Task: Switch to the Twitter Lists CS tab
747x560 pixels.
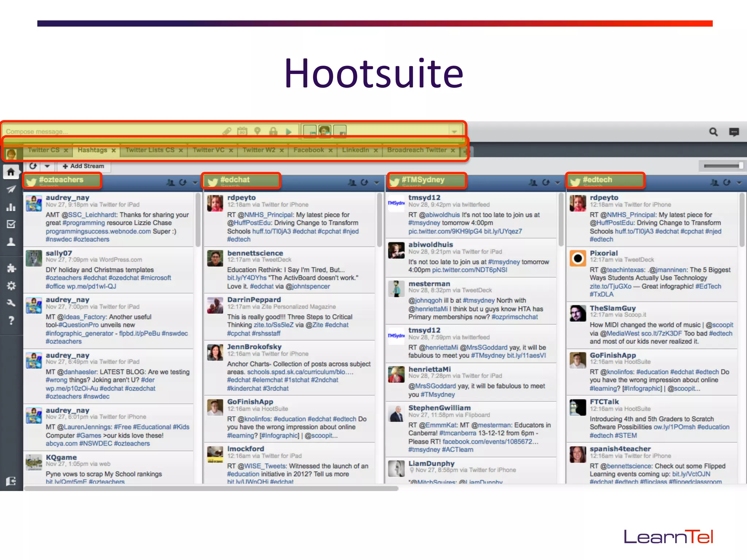Action: click(x=150, y=150)
